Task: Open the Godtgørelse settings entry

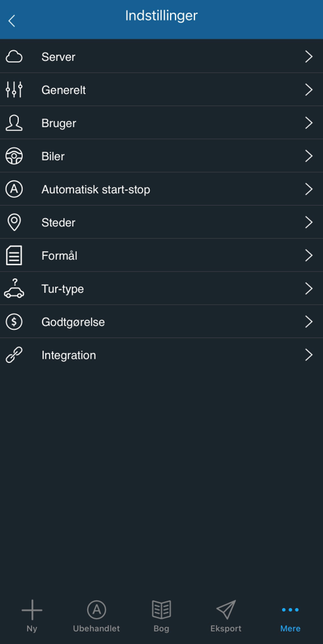Action: 162,322
